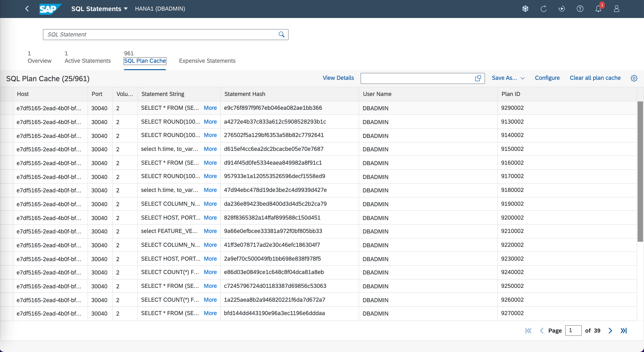The height and width of the screenshot is (352, 644).
Task: Click Clear all plan cache
Action: click(595, 78)
